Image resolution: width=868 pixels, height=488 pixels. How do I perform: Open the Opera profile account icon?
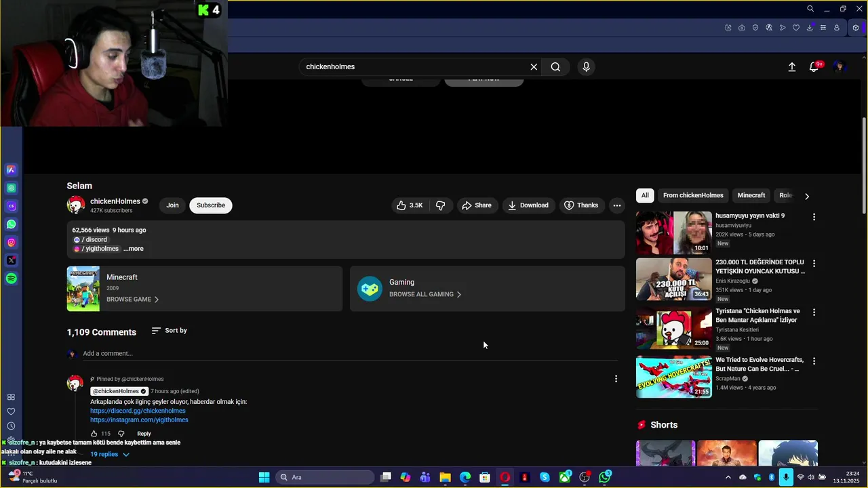tap(837, 28)
